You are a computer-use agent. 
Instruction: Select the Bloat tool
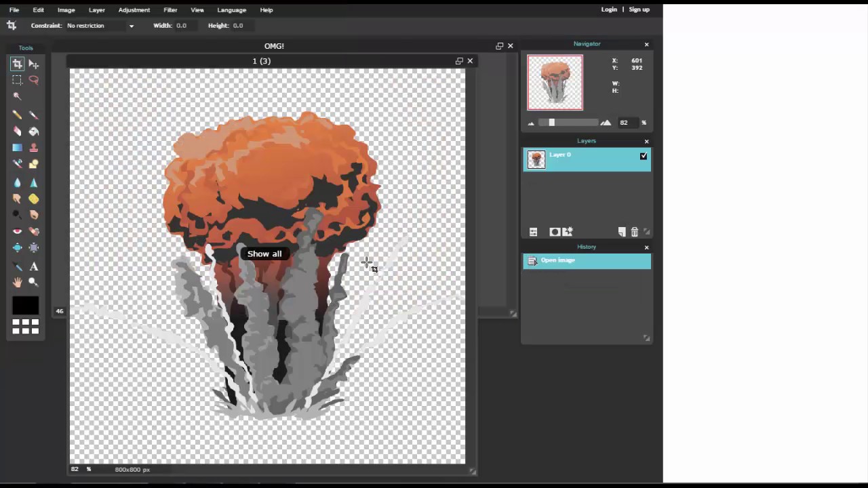17,248
